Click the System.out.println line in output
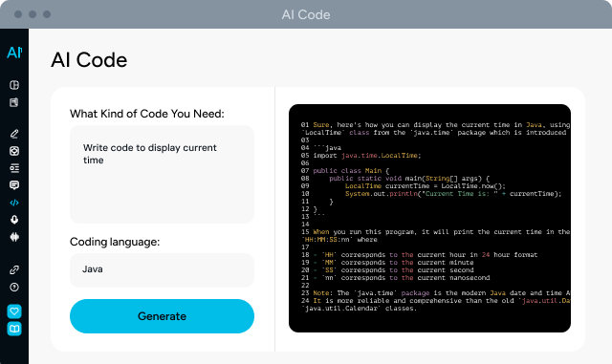Viewport: 612px width, 364px height. pyautogui.click(x=453, y=194)
